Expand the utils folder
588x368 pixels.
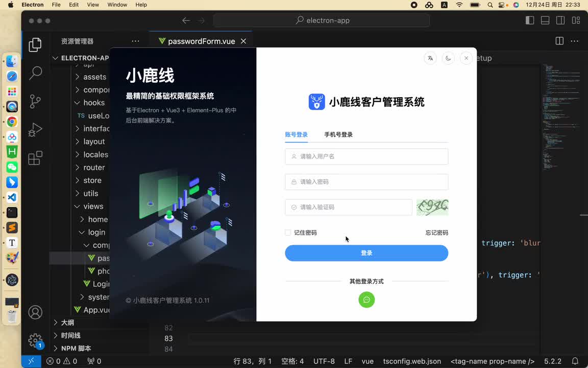click(90, 193)
